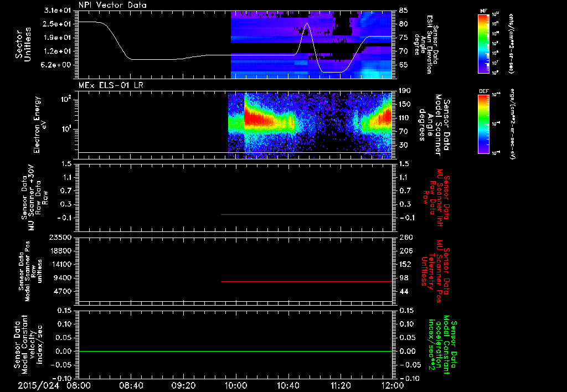Image resolution: width=567 pixels, height=392 pixels.
Task: Click the red line in MU Scanner +30V panel
Action: pos(306,214)
